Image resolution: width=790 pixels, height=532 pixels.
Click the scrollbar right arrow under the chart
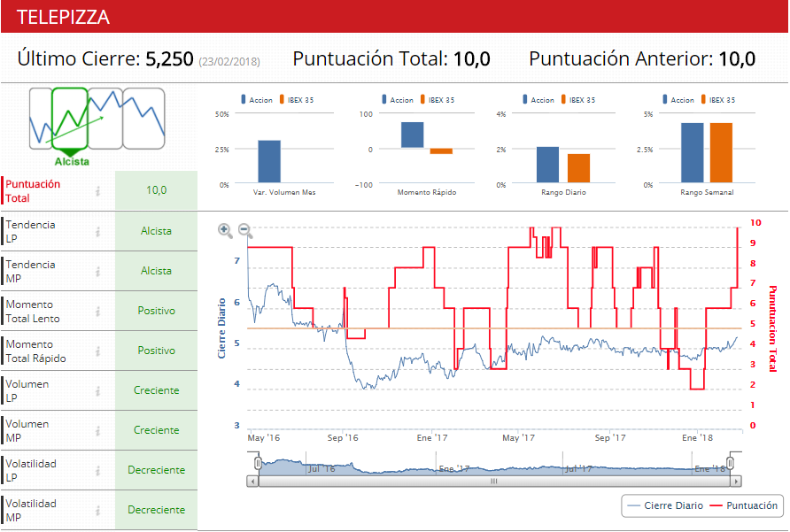pos(734,482)
